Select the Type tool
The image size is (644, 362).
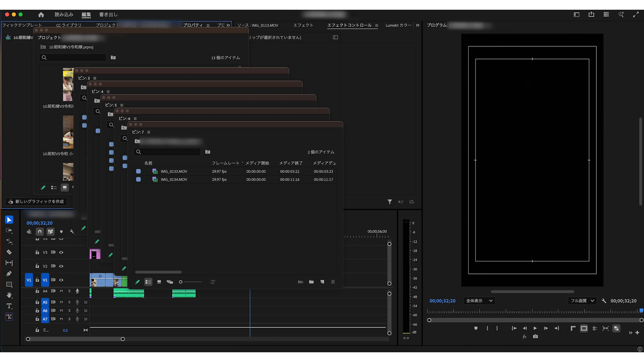[9, 306]
